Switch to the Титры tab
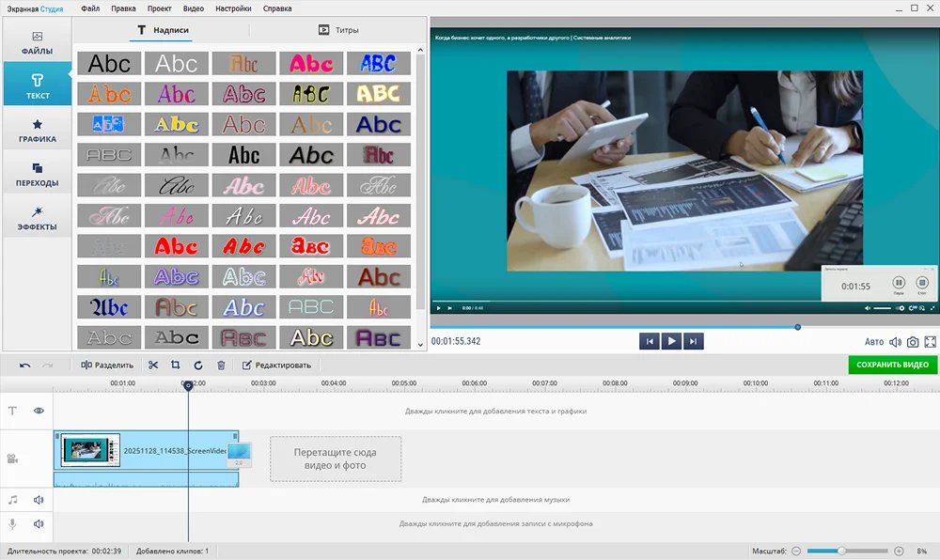The height and width of the screenshot is (560, 940). [x=338, y=30]
